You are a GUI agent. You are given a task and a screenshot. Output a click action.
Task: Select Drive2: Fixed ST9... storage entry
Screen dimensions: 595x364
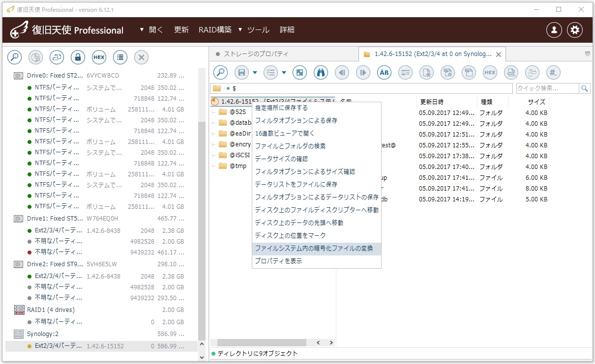pos(101,264)
